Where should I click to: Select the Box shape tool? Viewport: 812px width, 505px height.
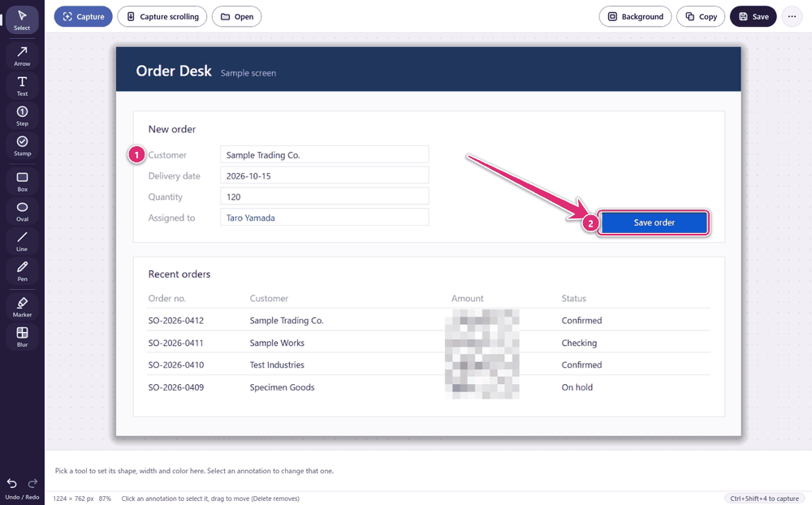click(22, 182)
